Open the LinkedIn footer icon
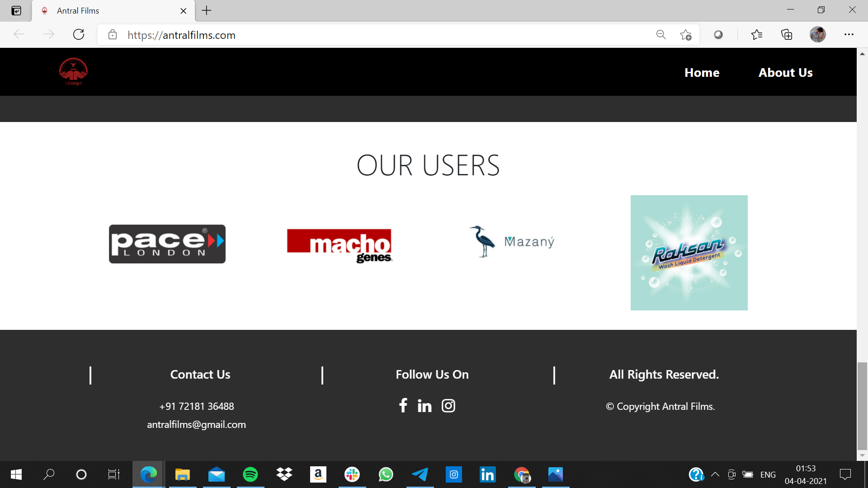Viewport: 868px width, 488px height. click(425, 406)
